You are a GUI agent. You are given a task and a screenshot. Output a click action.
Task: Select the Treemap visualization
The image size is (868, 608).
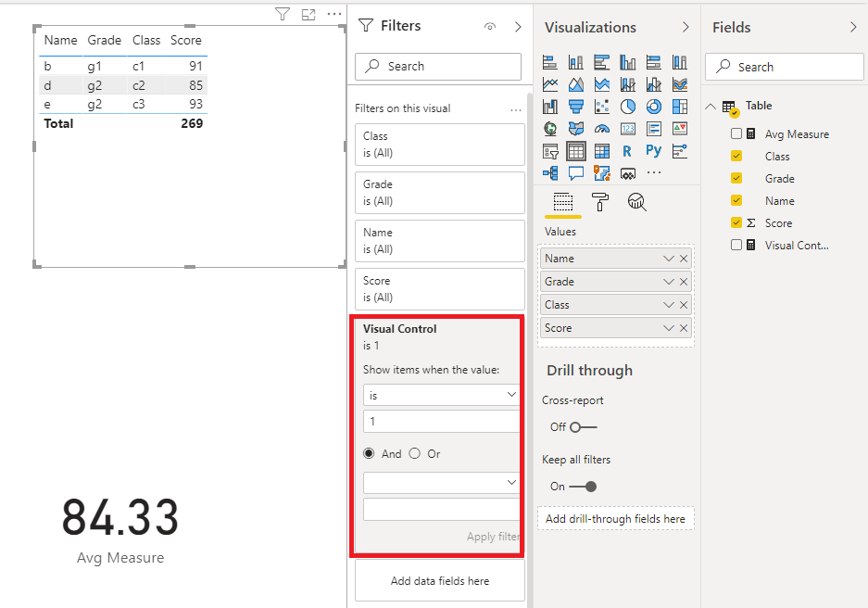tap(680, 107)
